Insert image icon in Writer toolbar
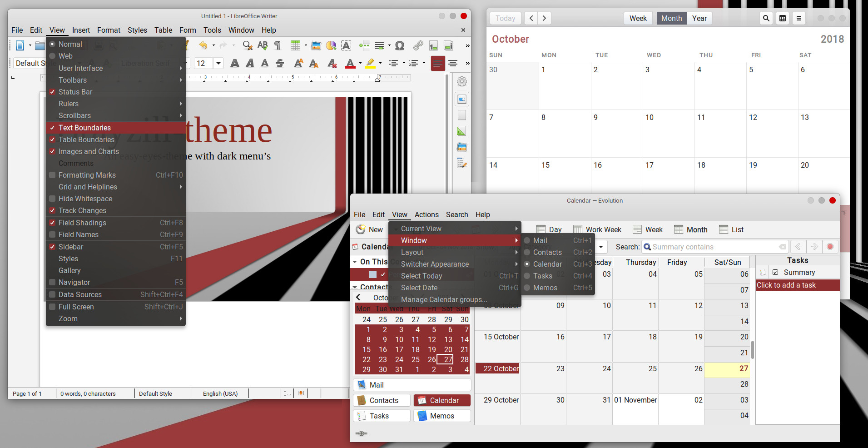 316,45
